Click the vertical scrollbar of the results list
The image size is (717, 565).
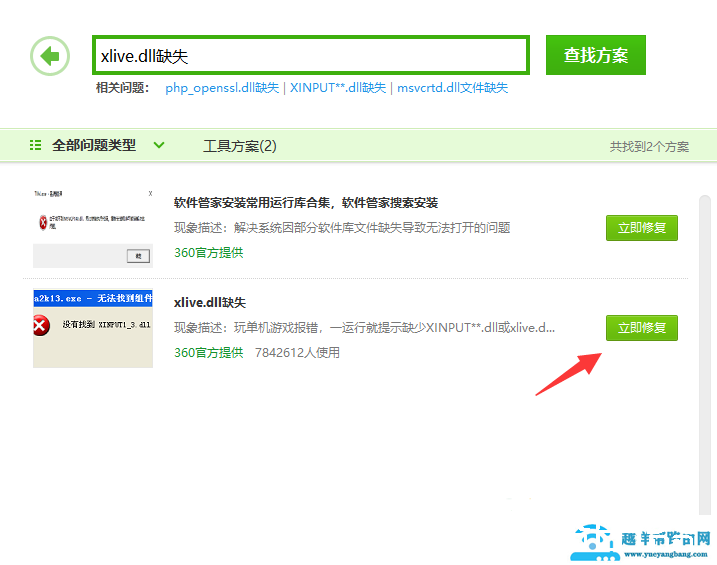pyautogui.click(x=705, y=355)
